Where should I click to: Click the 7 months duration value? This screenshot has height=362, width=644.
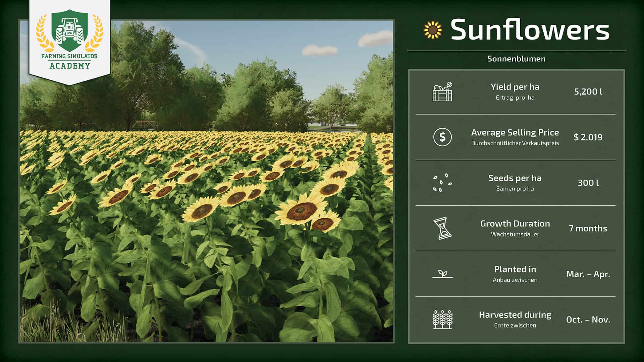[588, 228]
